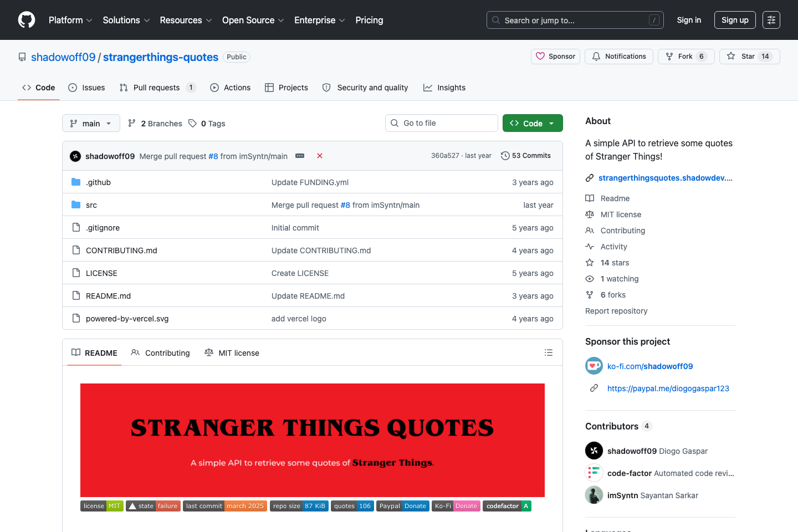
Task: Click the GitHub logo icon
Action: (x=26, y=20)
